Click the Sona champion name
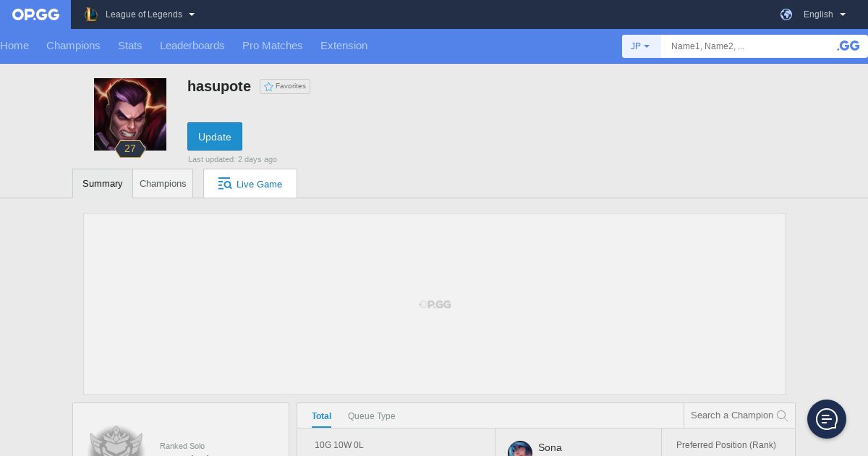This screenshot has height=456, width=868. (550, 447)
